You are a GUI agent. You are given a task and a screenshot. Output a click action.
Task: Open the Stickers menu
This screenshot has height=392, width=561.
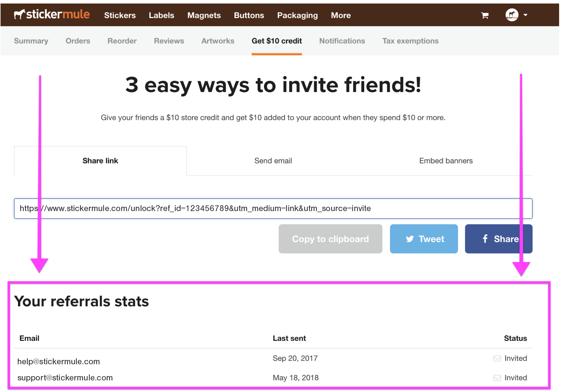click(120, 15)
